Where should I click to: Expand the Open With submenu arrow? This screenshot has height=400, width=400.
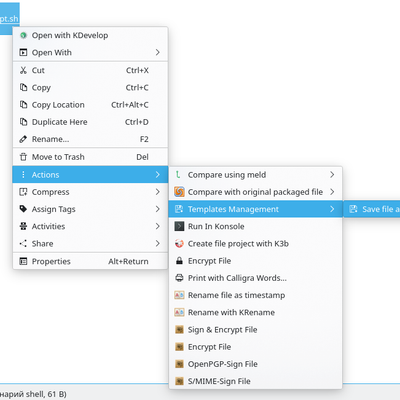157,52
